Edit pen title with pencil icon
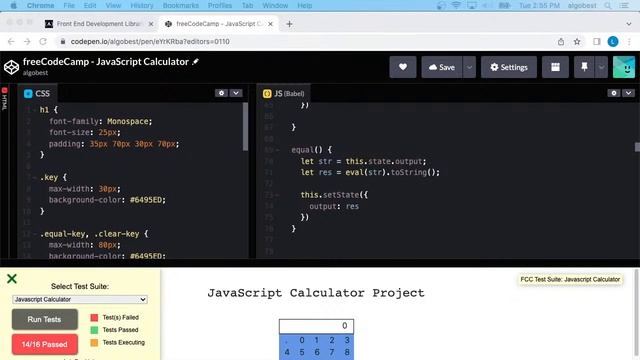The image size is (640, 360). [x=196, y=62]
